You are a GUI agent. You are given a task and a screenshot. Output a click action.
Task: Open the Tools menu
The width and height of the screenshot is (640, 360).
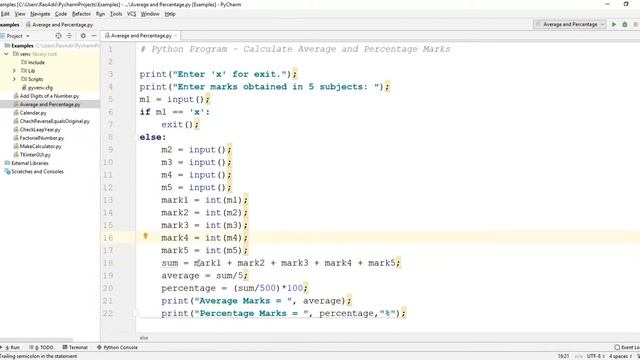coord(116,14)
